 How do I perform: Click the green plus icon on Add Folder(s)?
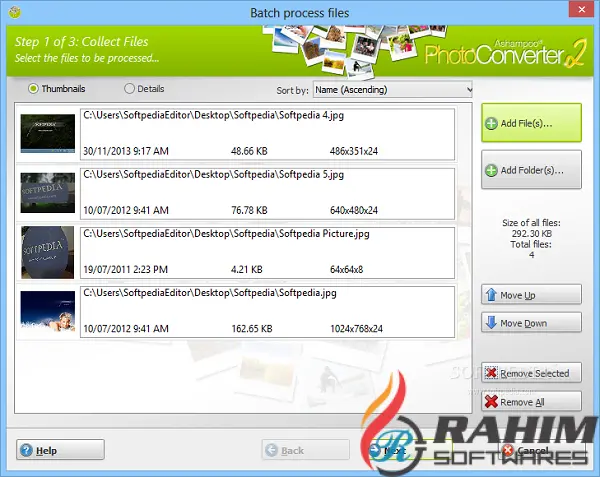click(491, 170)
